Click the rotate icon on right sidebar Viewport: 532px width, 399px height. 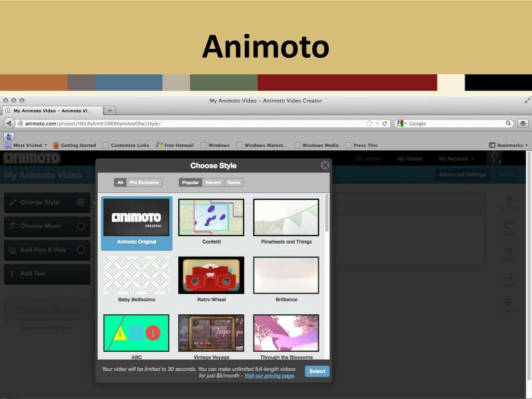coord(508,225)
